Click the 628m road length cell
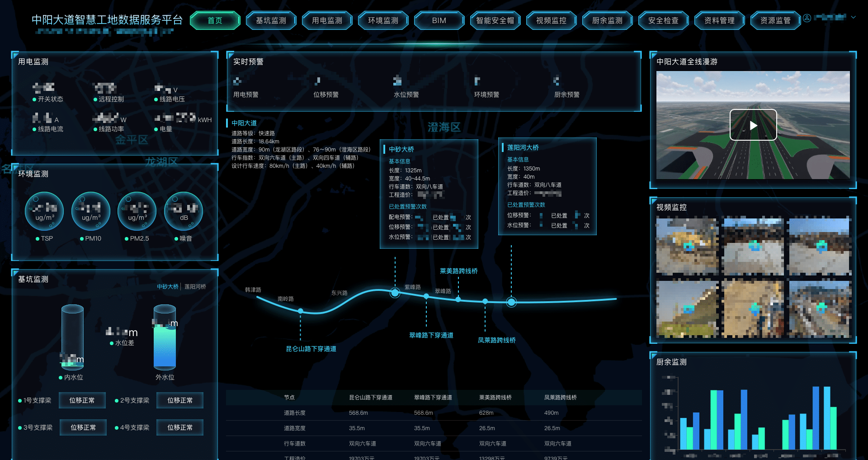 tap(486, 413)
